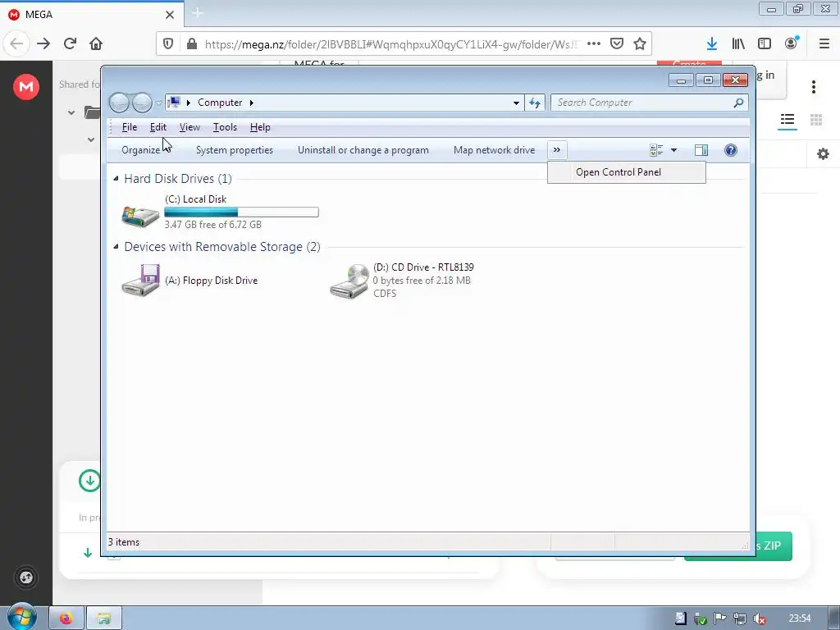The width and height of the screenshot is (840, 630).
Task: Bookmark this page with star icon
Action: tap(640, 44)
